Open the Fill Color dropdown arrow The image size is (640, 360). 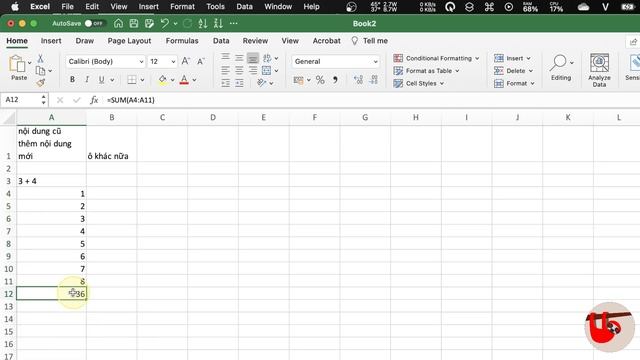[x=173, y=80]
